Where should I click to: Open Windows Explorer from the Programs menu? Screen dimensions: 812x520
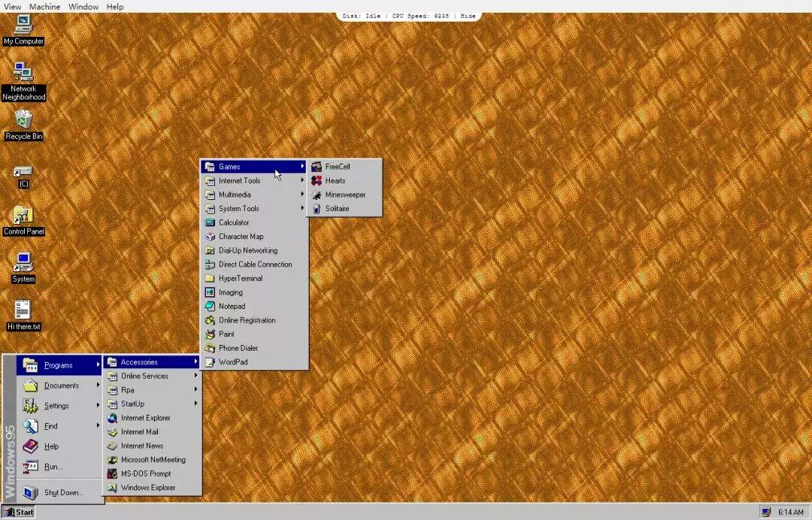148,487
